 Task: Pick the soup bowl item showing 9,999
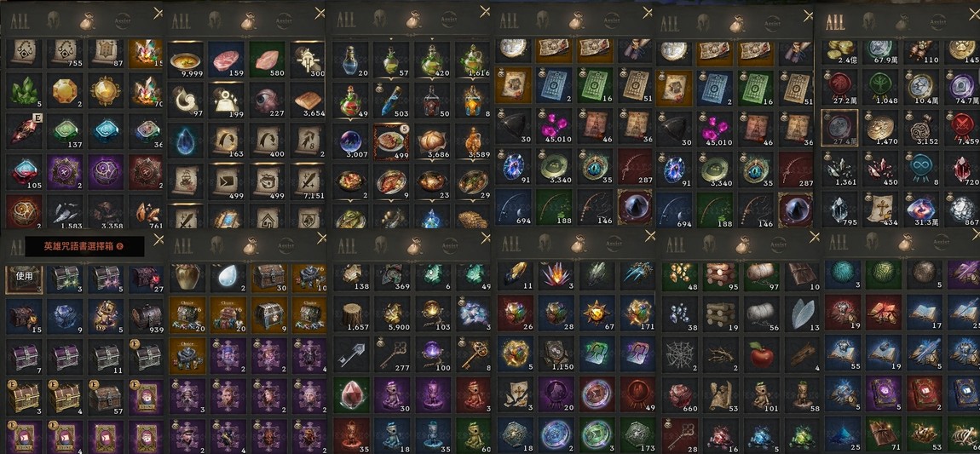(x=186, y=60)
